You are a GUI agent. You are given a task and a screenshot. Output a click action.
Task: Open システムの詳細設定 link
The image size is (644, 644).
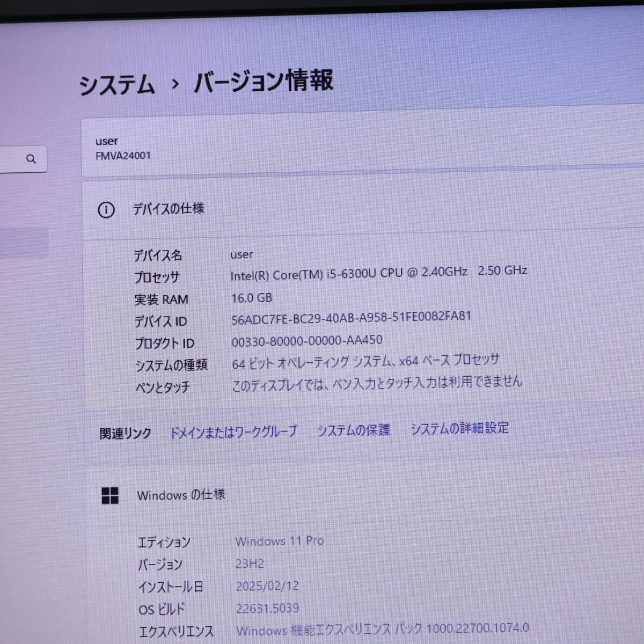[460, 428]
